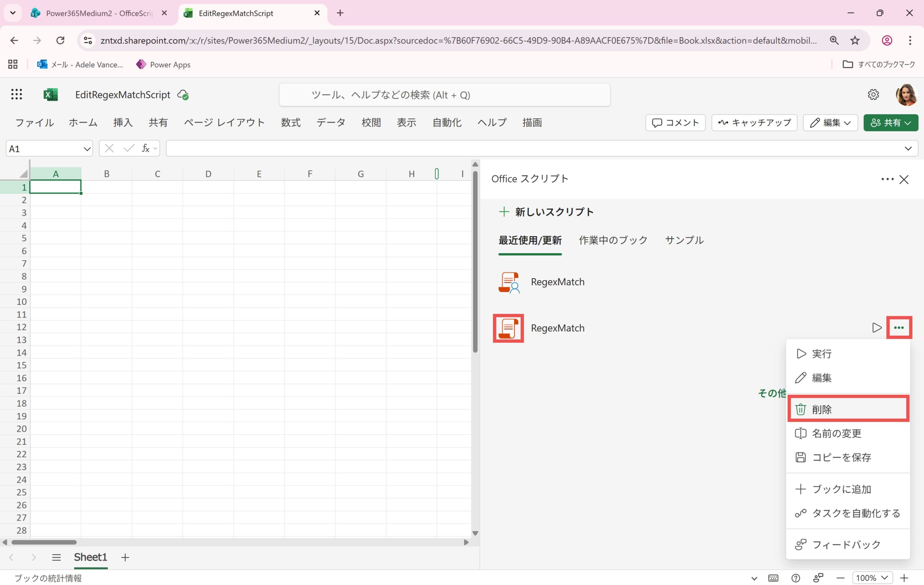The image size is (924, 585).
Task: Open the 編集 mode dropdown
Action: (x=830, y=123)
